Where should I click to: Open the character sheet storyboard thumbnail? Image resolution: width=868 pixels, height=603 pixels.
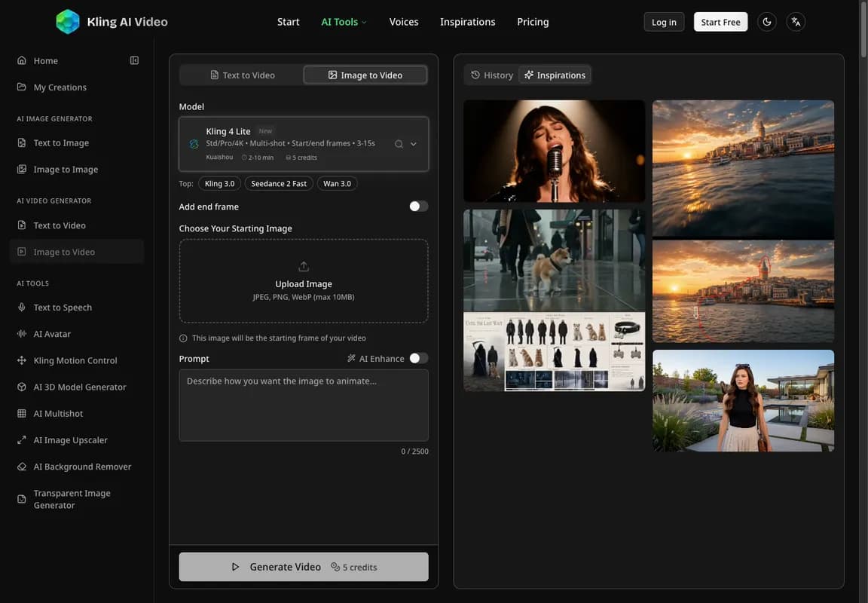click(x=554, y=351)
